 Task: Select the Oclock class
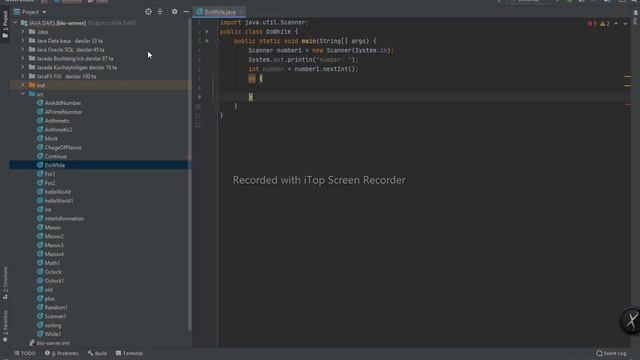(x=53, y=272)
